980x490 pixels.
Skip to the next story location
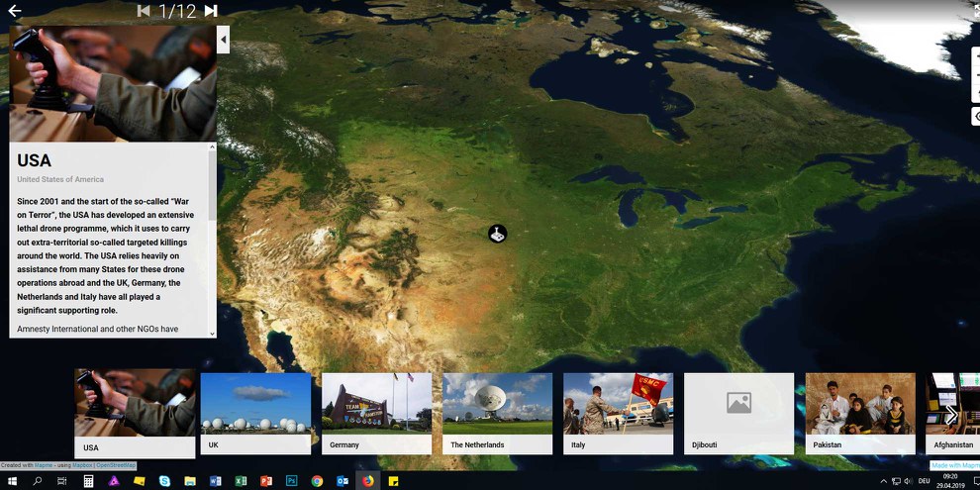[211, 11]
